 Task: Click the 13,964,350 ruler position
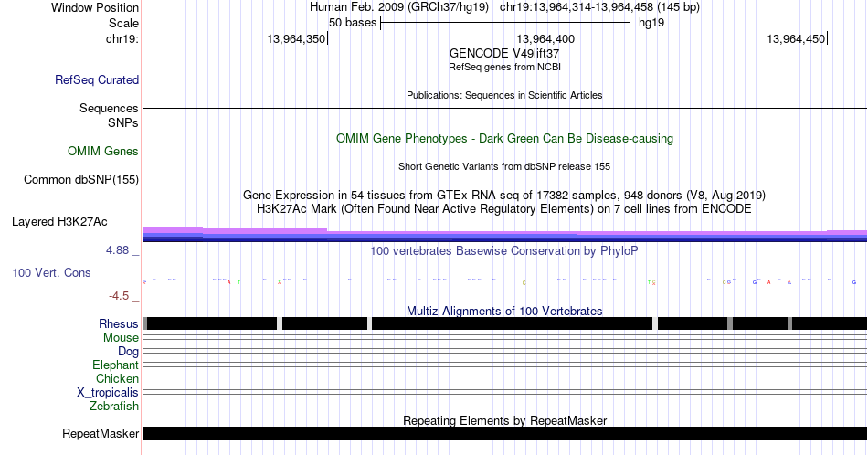coord(296,38)
